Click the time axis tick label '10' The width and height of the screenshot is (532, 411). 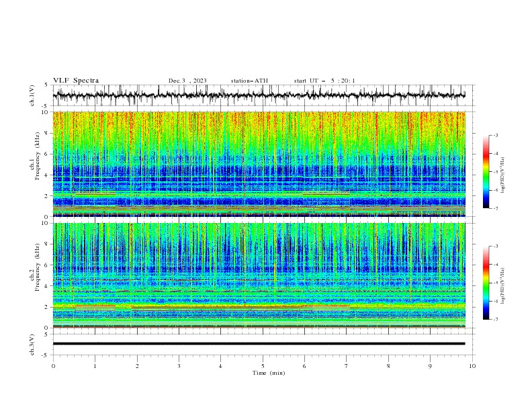pyautogui.click(x=472, y=366)
